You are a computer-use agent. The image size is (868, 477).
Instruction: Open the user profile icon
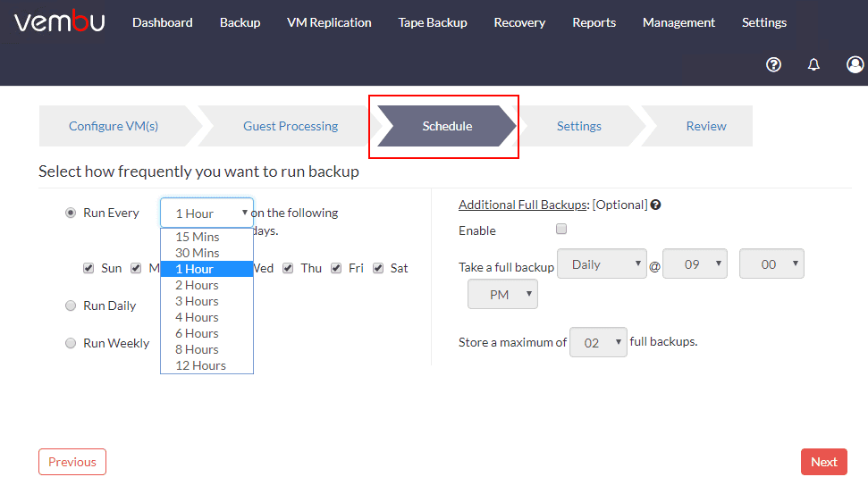click(855, 64)
